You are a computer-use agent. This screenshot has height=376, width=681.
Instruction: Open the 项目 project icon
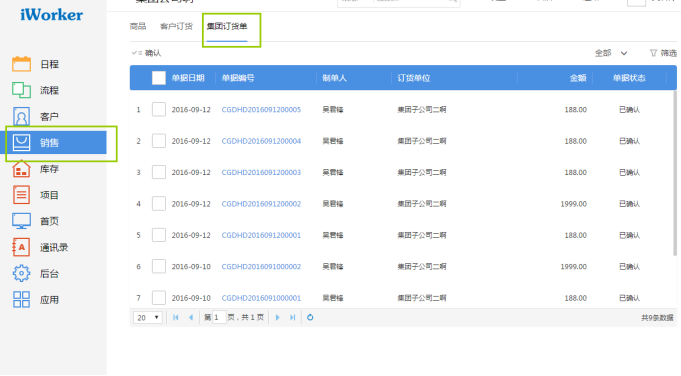tap(21, 195)
